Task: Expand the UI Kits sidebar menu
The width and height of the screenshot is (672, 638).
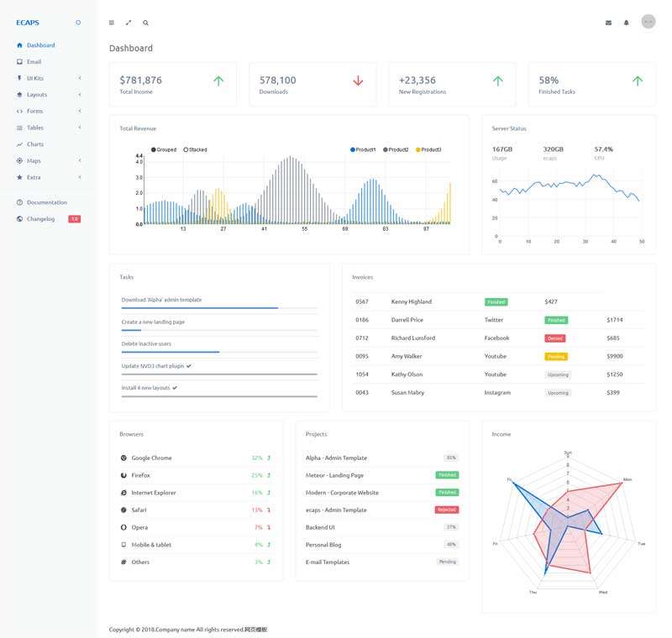Action: [x=34, y=77]
